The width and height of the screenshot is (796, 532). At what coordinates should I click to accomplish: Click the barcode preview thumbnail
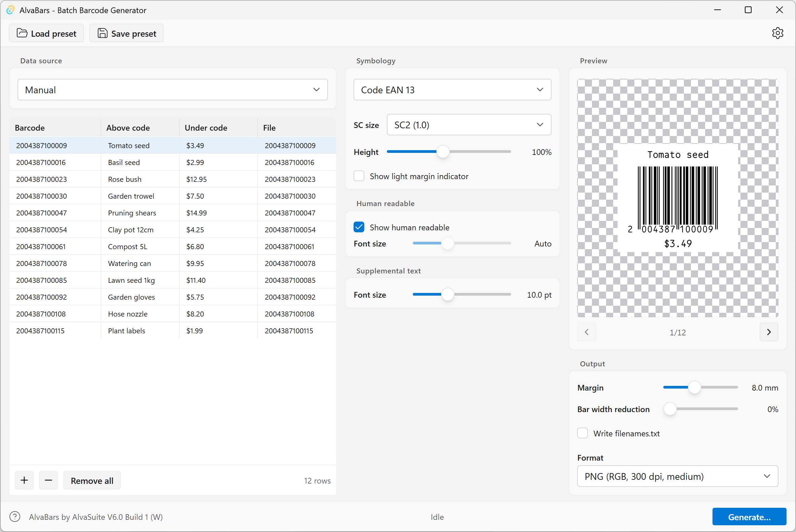(x=677, y=198)
